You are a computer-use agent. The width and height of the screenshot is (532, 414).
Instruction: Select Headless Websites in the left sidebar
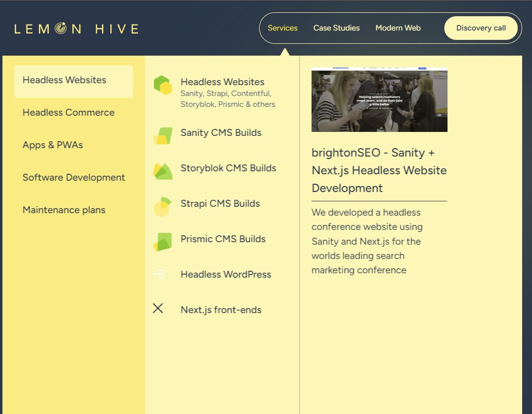tap(73, 81)
